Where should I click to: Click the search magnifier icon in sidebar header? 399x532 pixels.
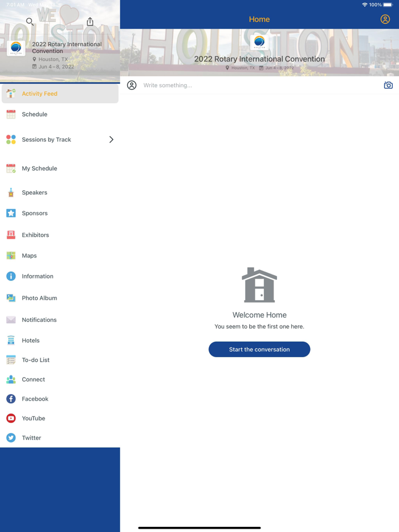tap(30, 22)
